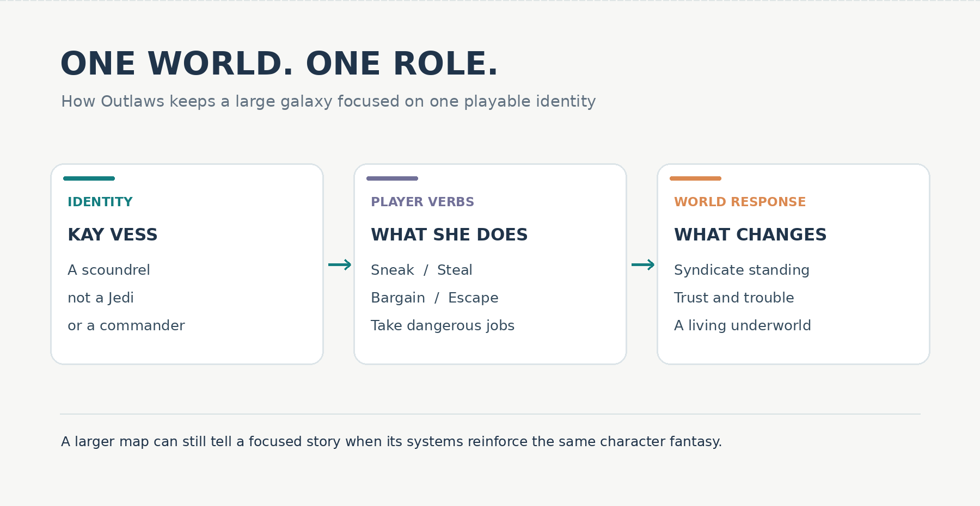Click the 'IDENTITY' card label

tap(100, 202)
